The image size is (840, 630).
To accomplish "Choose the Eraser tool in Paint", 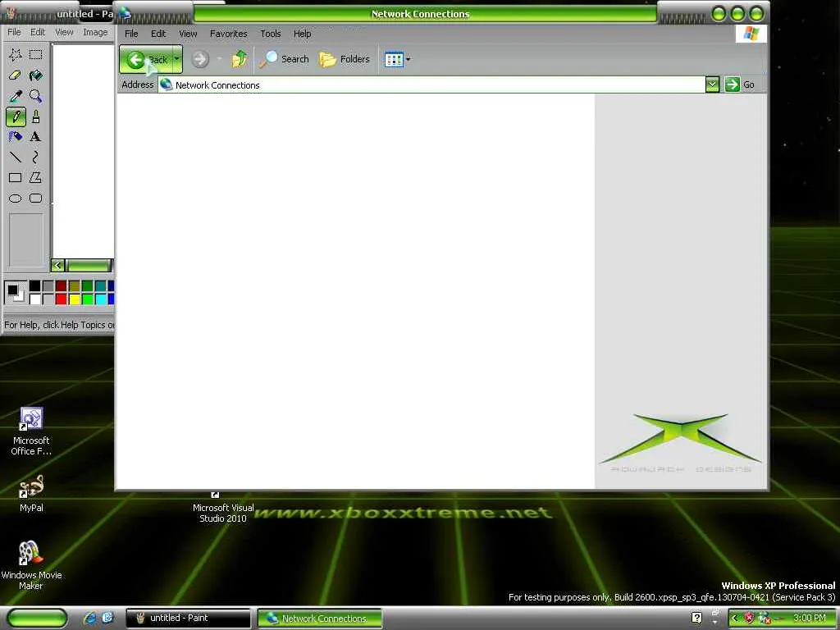I will click(15, 75).
